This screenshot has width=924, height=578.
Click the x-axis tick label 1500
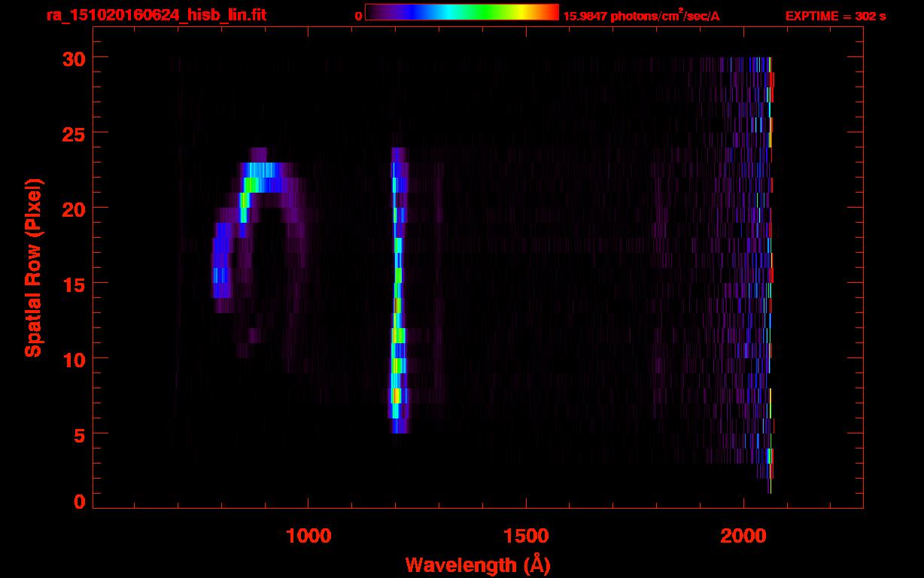click(x=525, y=535)
